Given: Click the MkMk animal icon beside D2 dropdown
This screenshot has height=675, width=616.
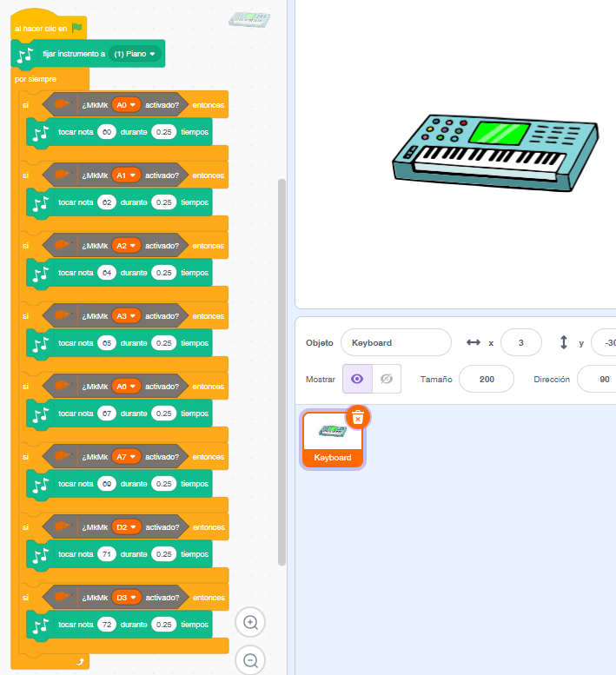Looking at the screenshot, I should 63,526.
